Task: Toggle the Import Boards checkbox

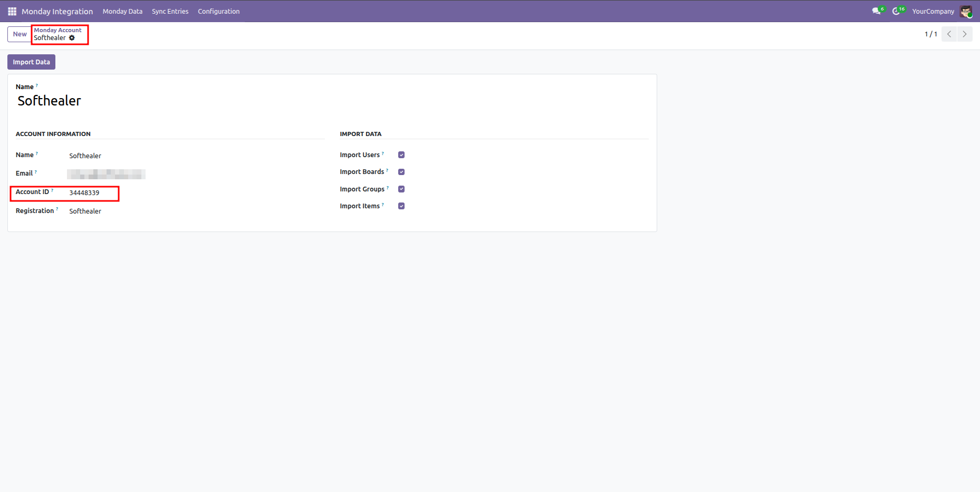Action: pos(401,172)
